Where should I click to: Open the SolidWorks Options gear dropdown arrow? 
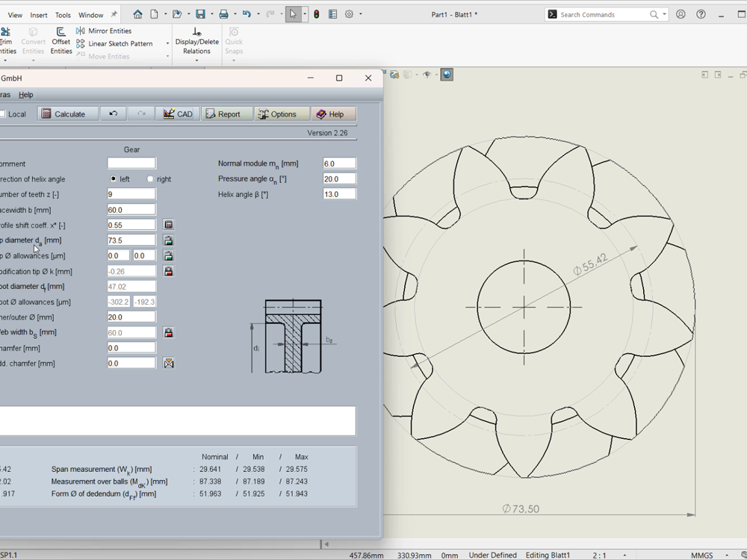coord(360,14)
